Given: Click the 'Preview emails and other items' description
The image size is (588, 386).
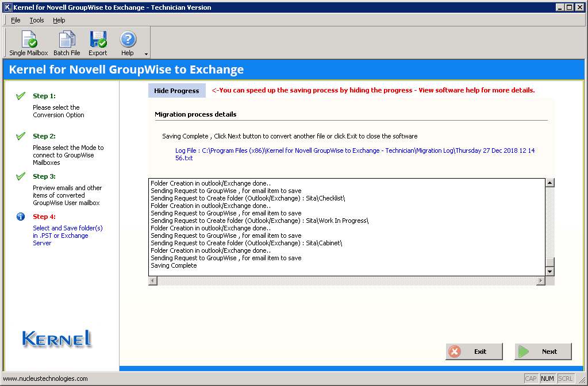Looking at the screenshot, I should pos(67,195).
